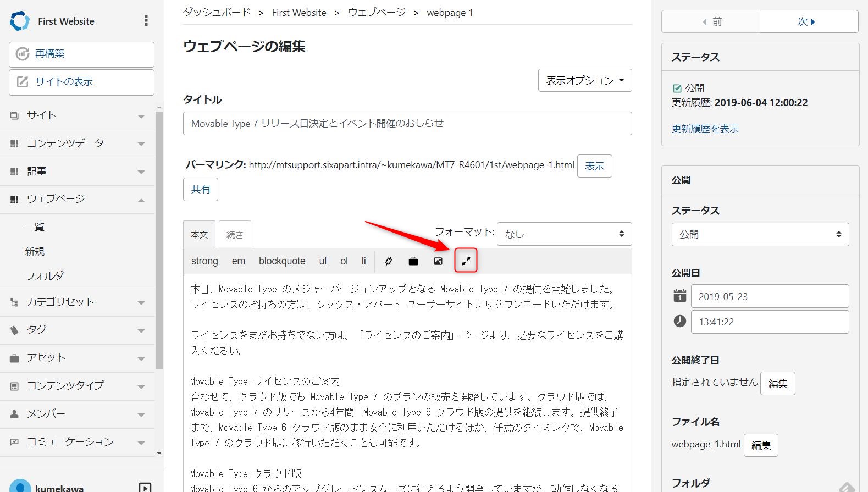Click the insert link icon in toolbar
The width and height of the screenshot is (868, 492).
389,261
